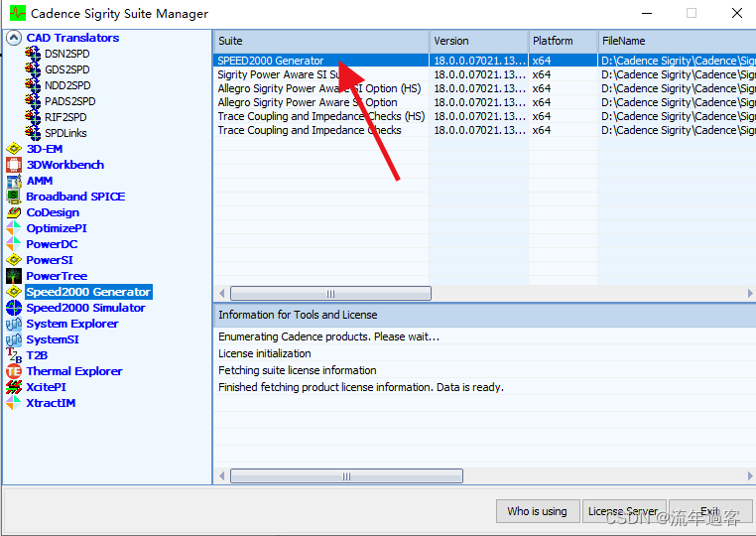Image resolution: width=756 pixels, height=536 pixels.
Task: Click the System Explorer icon
Action: click(14, 324)
